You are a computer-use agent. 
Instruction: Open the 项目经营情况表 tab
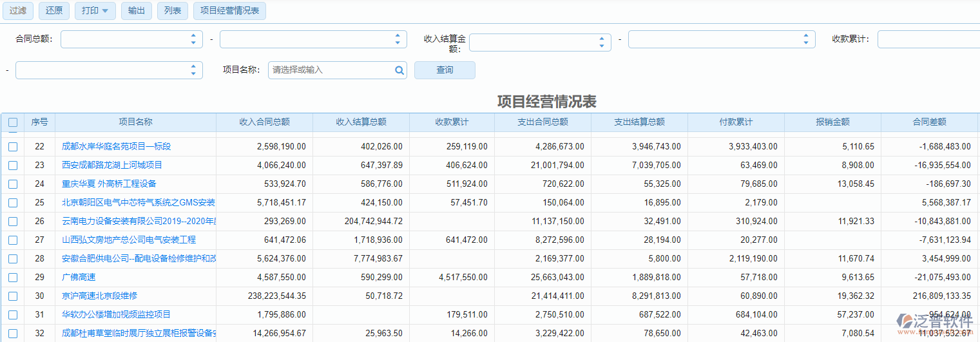click(229, 11)
